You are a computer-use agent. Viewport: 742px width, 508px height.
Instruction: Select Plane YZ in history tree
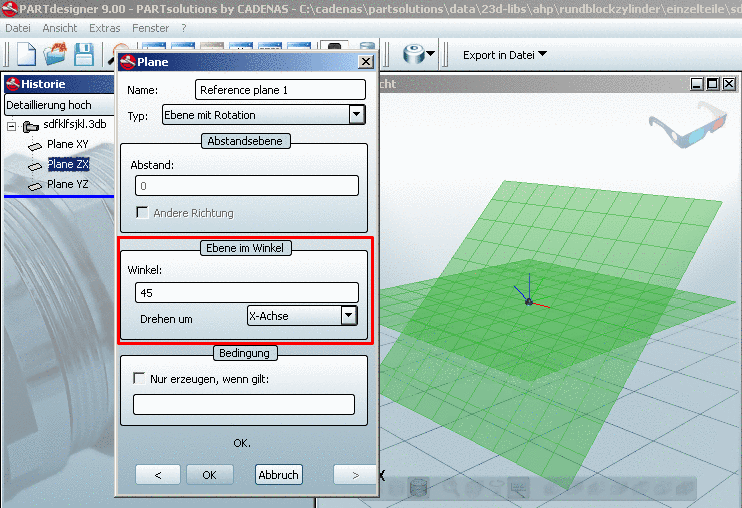[68, 184]
